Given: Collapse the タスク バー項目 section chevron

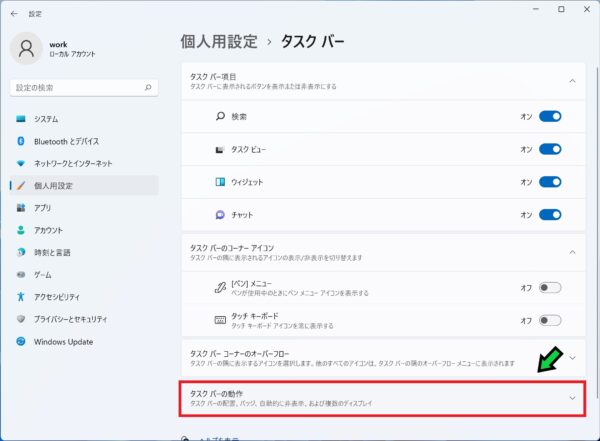Looking at the screenshot, I should [572, 81].
